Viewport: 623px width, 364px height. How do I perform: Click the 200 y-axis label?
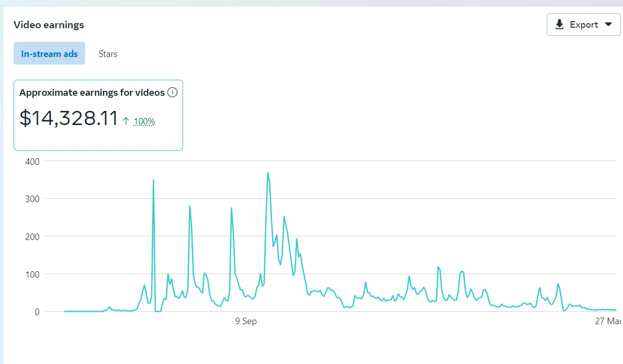(32, 236)
